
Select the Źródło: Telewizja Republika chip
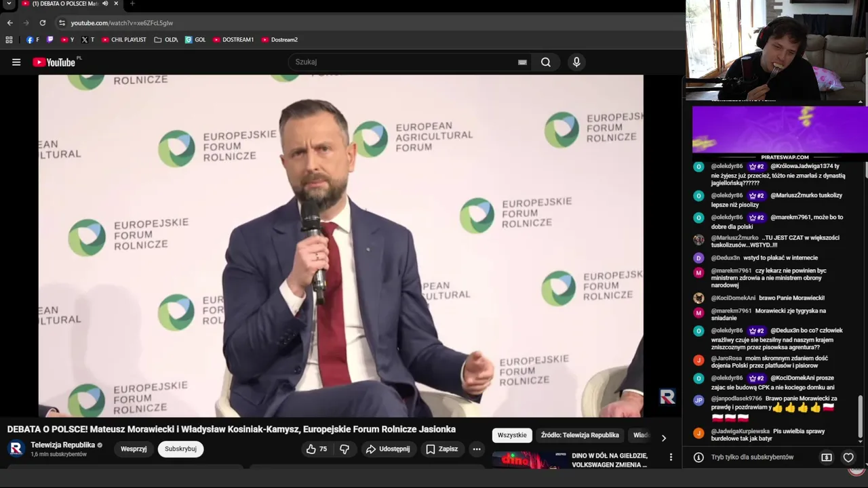580,435
